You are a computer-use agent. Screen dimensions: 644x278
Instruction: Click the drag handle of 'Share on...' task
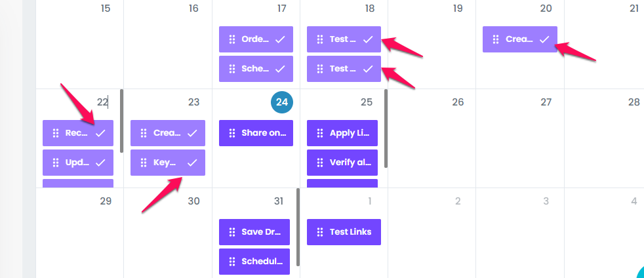click(231, 133)
